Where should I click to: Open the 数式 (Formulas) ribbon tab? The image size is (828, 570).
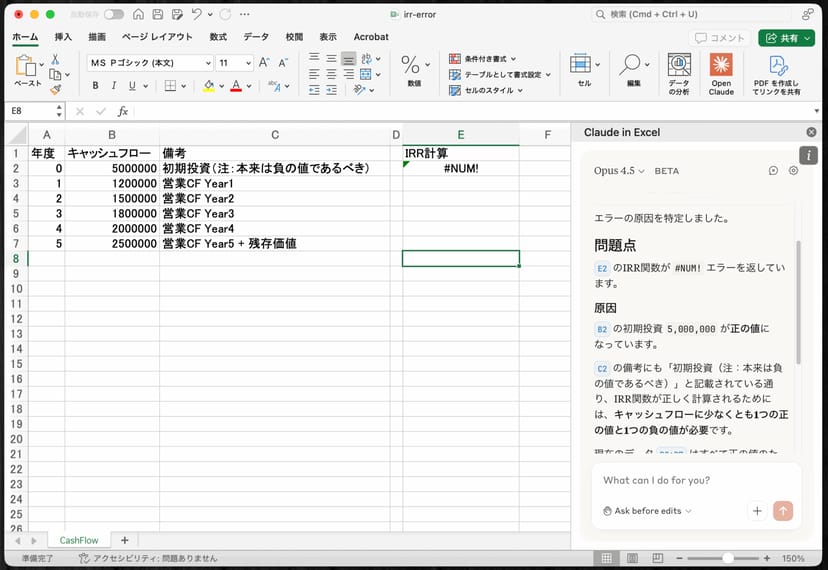pyautogui.click(x=218, y=37)
